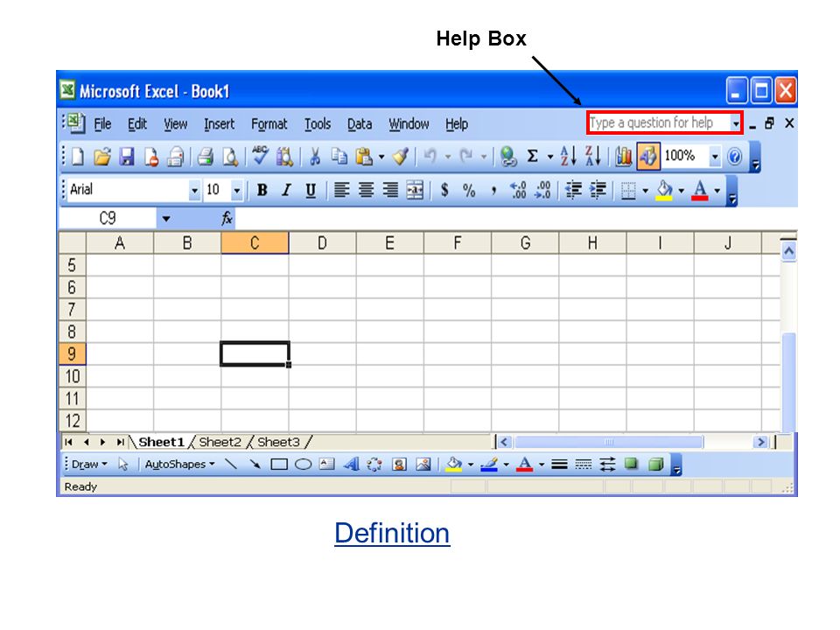Open Print Preview magnifier icon
The image size is (840, 630).
(230, 157)
